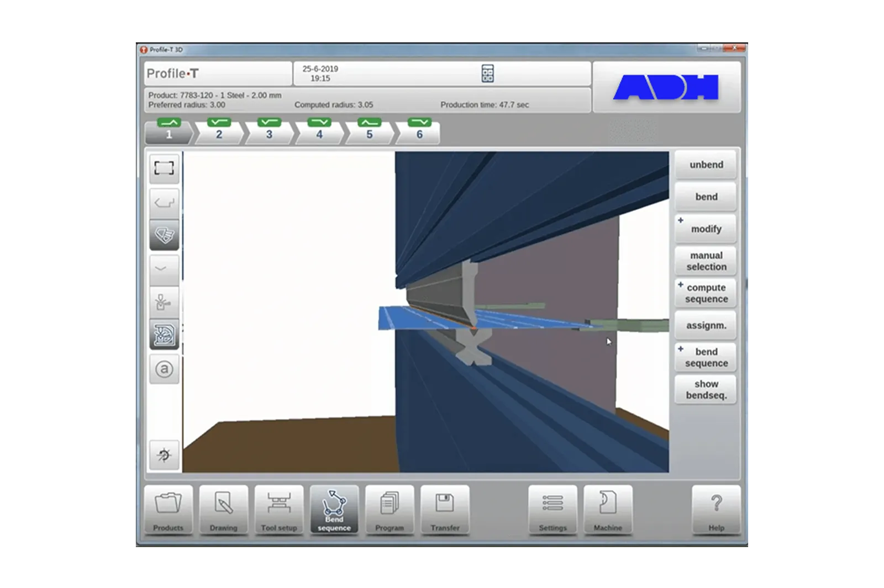The width and height of the screenshot is (884, 588).
Task: Expand the modify options
Action: point(706,229)
